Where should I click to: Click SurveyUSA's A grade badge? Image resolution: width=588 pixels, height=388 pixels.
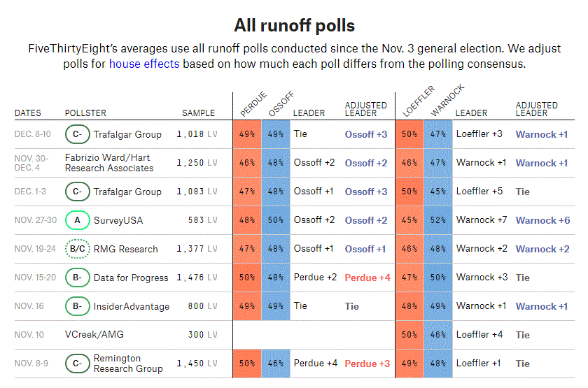point(76,220)
